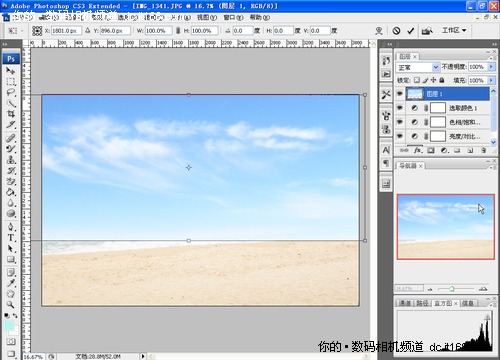Image resolution: width=500 pixels, height=360 pixels.
Task: Open the blend mode dropdown 正常
Action: pyautogui.click(x=418, y=67)
